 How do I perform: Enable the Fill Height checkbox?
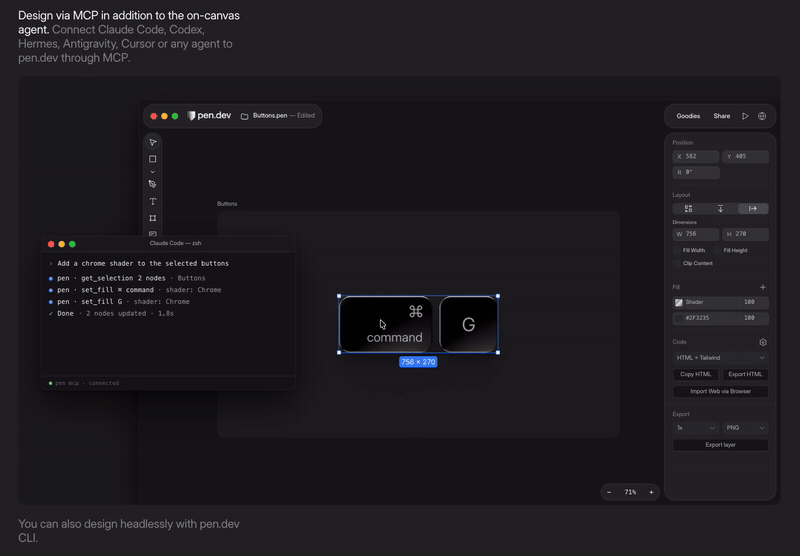[718, 250]
